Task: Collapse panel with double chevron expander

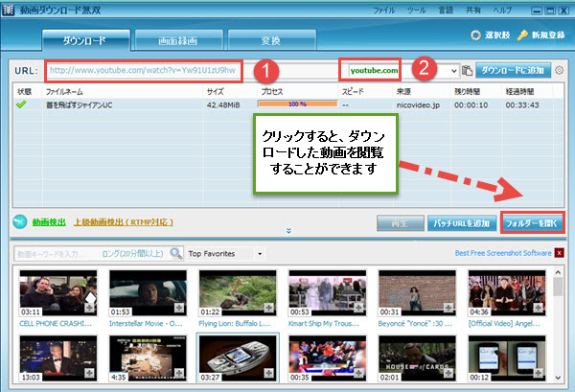Action: tap(289, 231)
